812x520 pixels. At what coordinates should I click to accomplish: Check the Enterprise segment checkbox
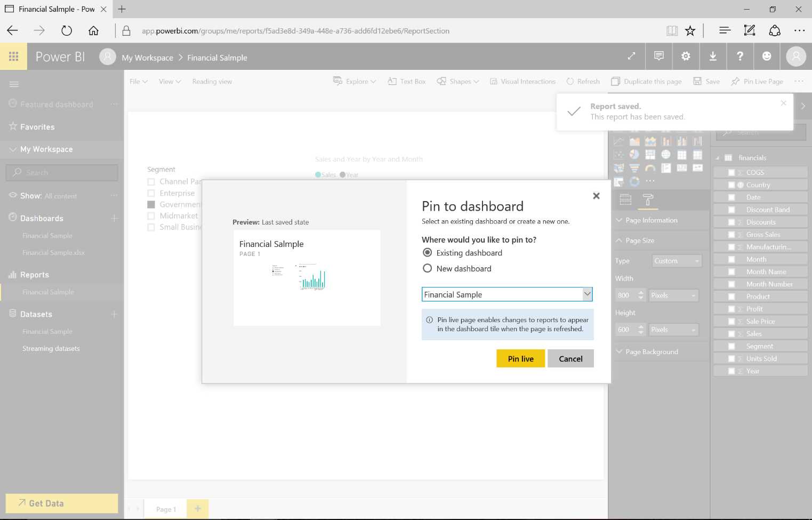tap(151, 193)
